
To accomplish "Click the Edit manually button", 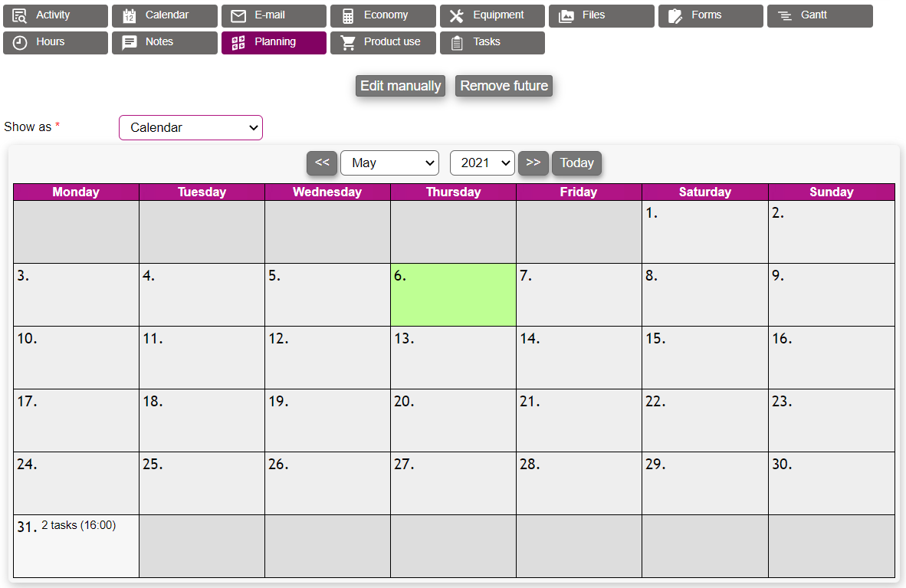I will click(x=400, y=86).
